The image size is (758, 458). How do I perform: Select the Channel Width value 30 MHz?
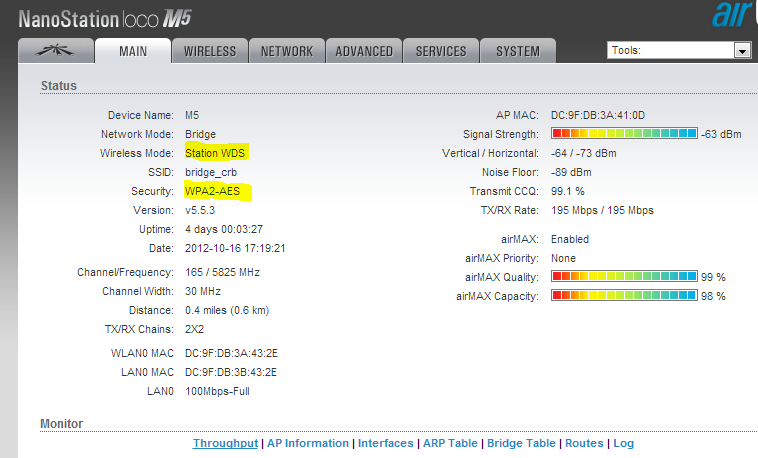pyautogui.click(x=203, y=291)
